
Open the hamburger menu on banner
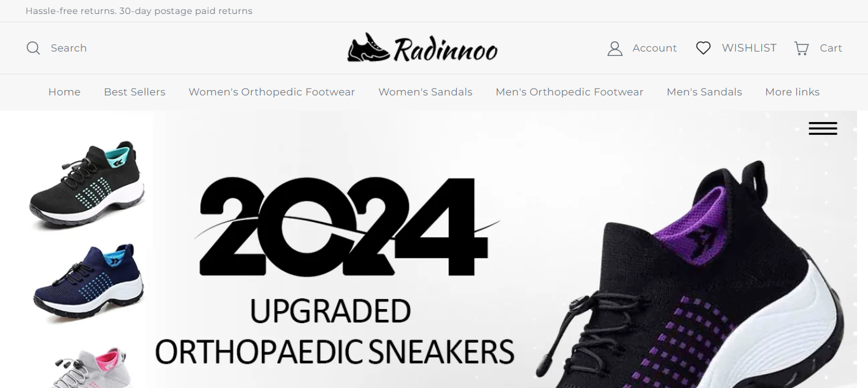point(823,128)
